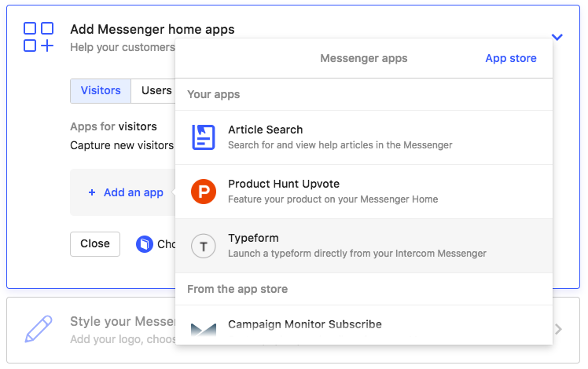Click the Apps for visitors text
Viewport: 588px width, 369px height.
(x=113, y=126)
